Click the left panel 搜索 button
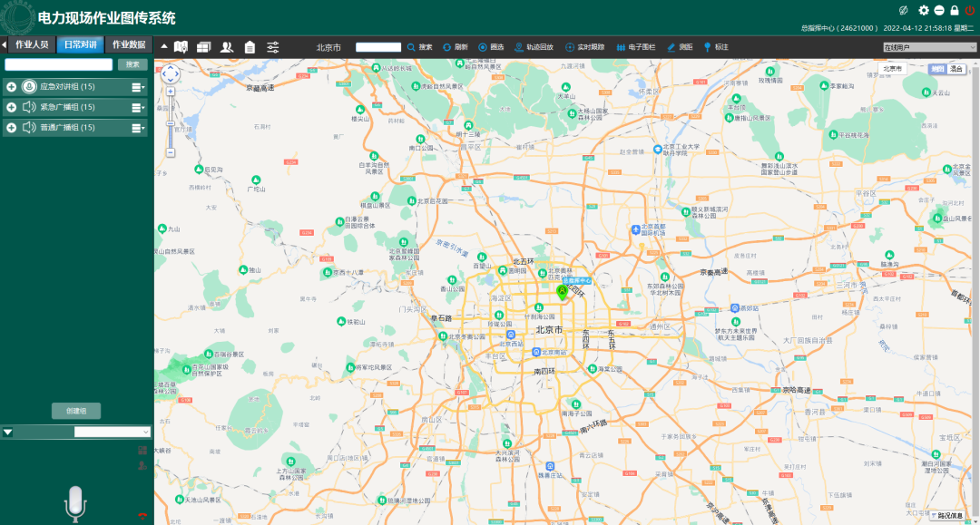This screenshot has width=980, height=525. (x=132, y=64)
